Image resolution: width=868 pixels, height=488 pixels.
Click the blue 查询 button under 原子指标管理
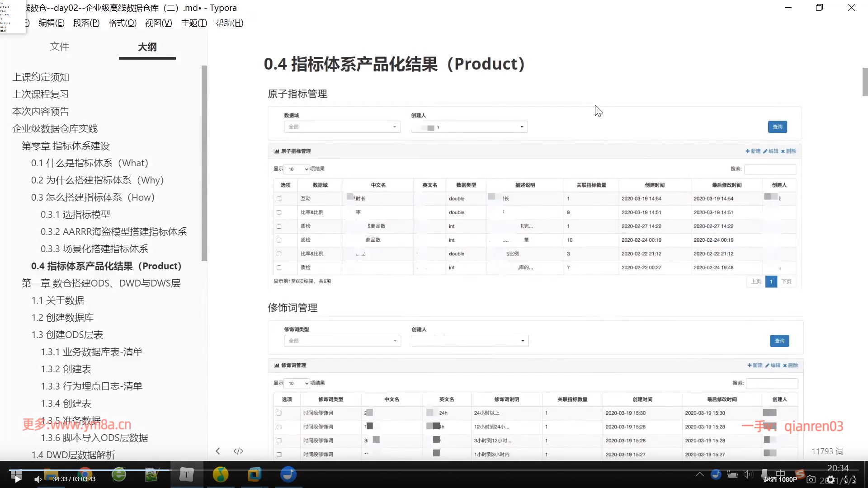click(777, 127)
